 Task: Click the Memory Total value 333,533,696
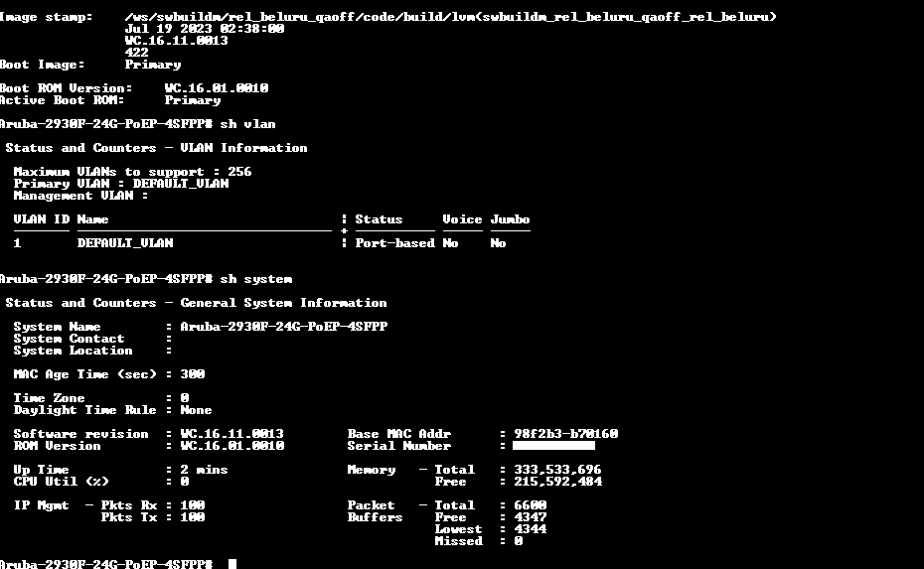click(557, 470)
